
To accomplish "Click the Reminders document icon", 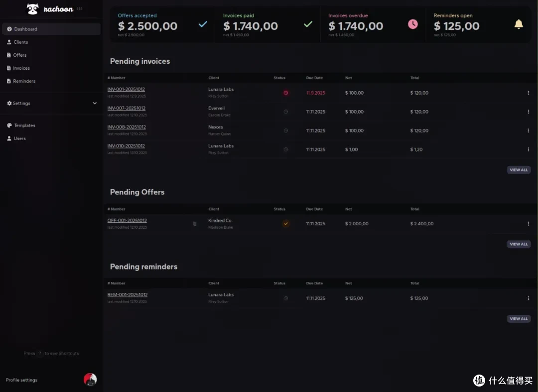I will [x=9, y=81].
